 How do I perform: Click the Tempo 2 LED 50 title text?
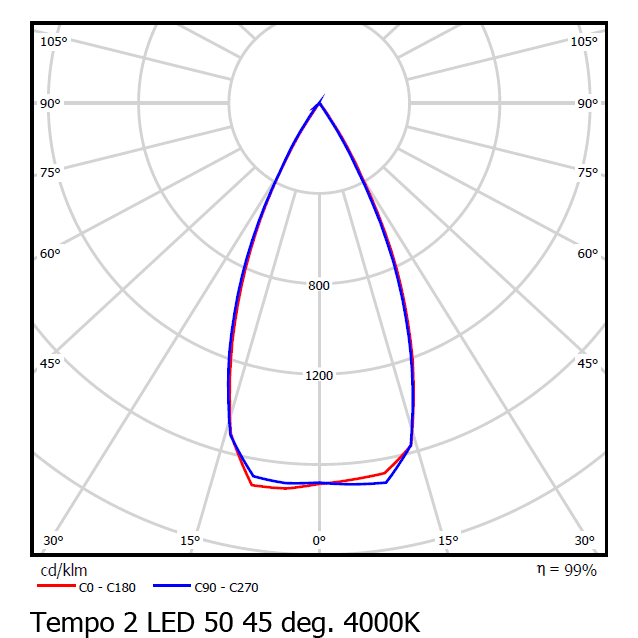pos(226,621)
